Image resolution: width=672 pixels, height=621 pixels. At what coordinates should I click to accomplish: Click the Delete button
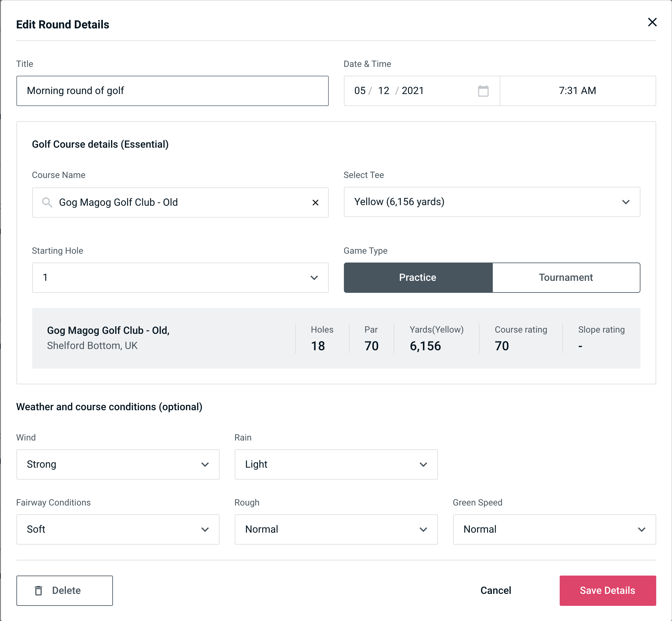(x=65, y=590)
